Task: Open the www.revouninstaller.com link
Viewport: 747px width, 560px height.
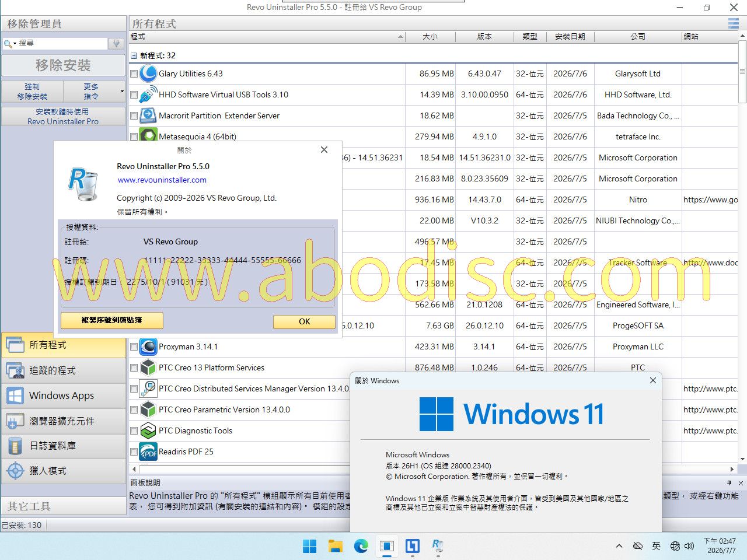Action: [x=162, y=180]
